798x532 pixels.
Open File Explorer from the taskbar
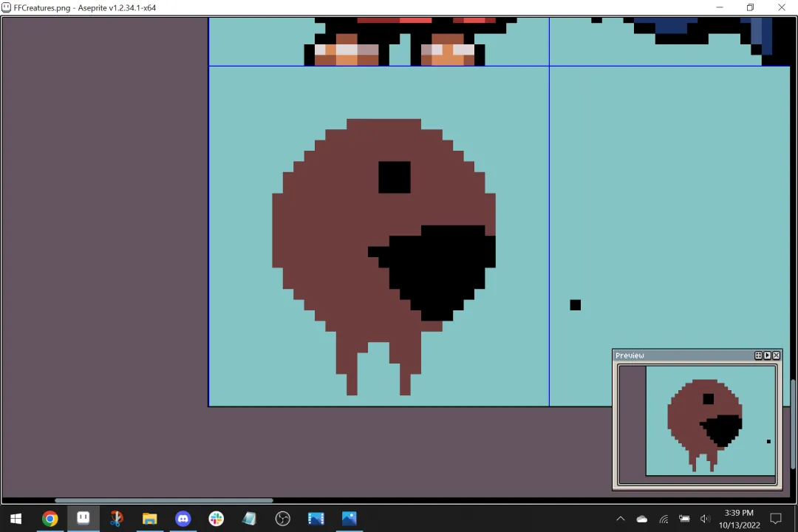pyautogui.click(x=149, y=519)
